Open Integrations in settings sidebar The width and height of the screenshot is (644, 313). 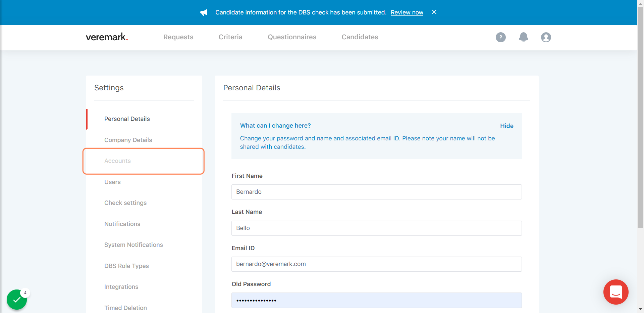click(x=121, y=287)
